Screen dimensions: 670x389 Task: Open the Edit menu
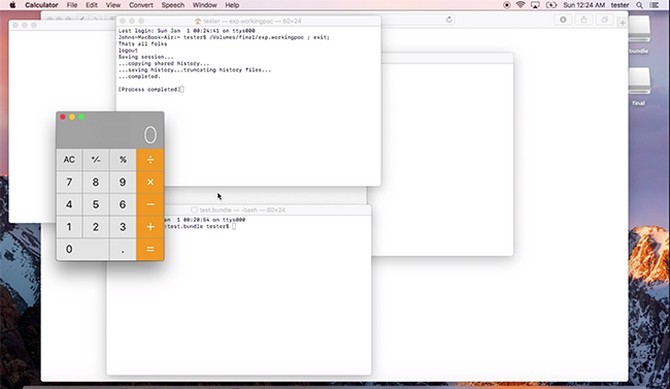coord(91,5)
